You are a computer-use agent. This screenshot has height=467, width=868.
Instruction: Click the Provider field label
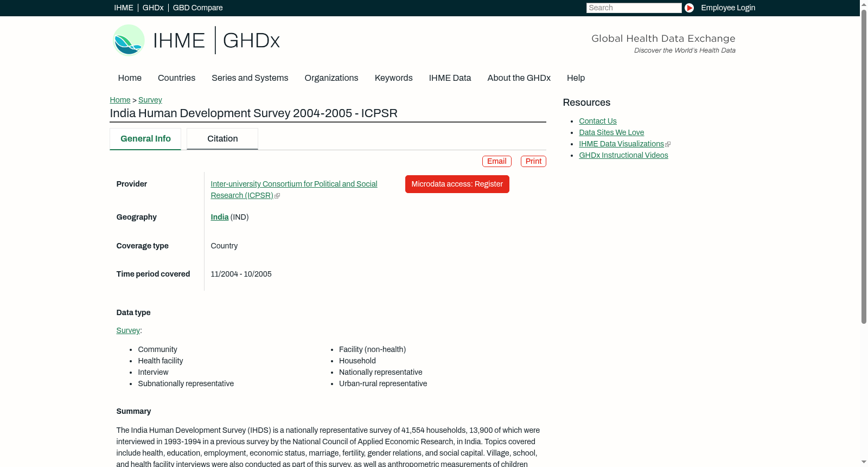coord(131,184)
